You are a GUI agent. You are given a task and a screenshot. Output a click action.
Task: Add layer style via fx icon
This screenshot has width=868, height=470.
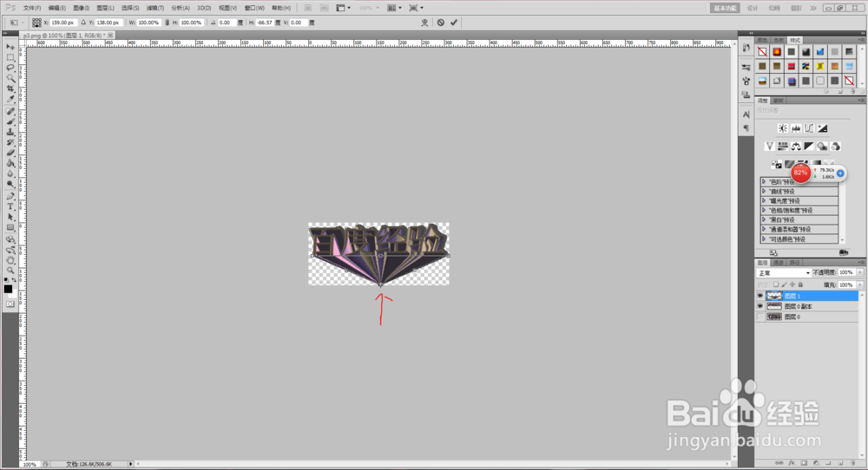coord(792,463)
